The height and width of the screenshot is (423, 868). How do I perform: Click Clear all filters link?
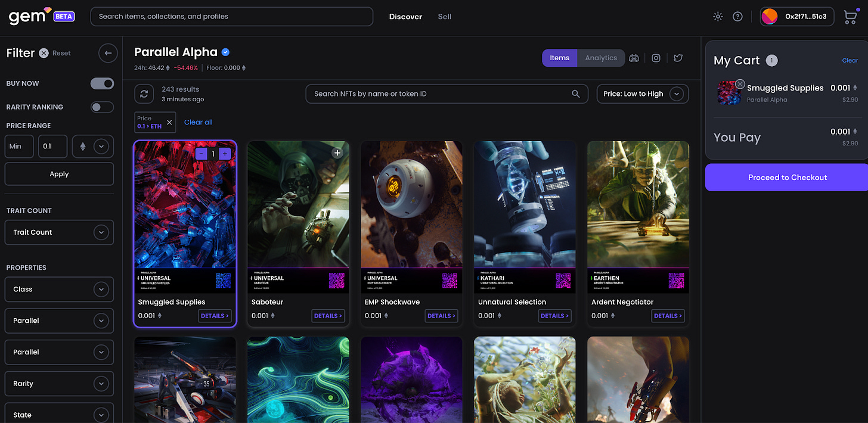point(199,122)
